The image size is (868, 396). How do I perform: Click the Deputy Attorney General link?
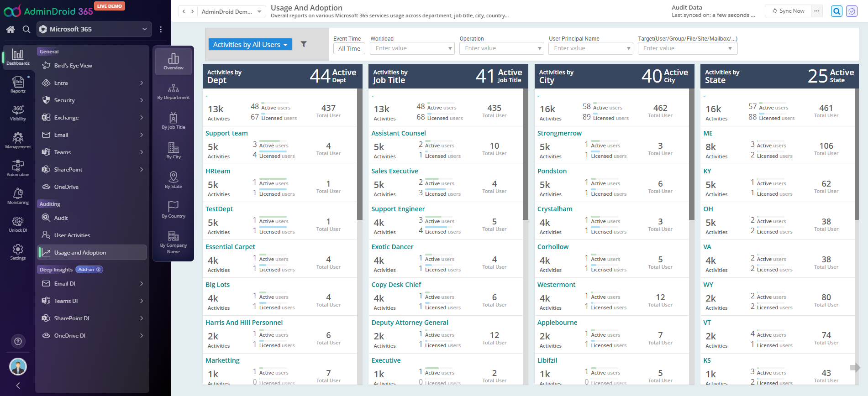click(410, 323)
